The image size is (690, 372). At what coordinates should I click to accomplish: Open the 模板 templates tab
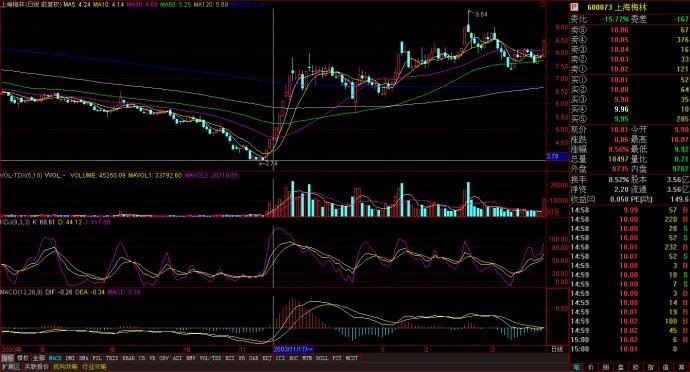[x=23, y=358]
